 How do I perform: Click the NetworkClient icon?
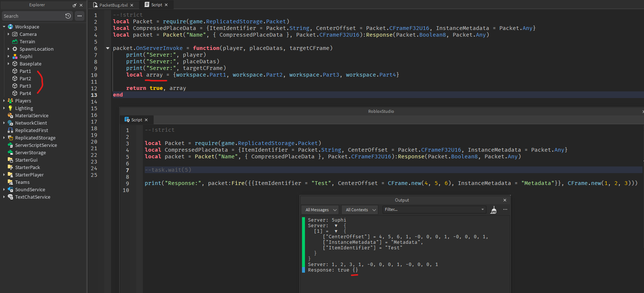[10, 123]
